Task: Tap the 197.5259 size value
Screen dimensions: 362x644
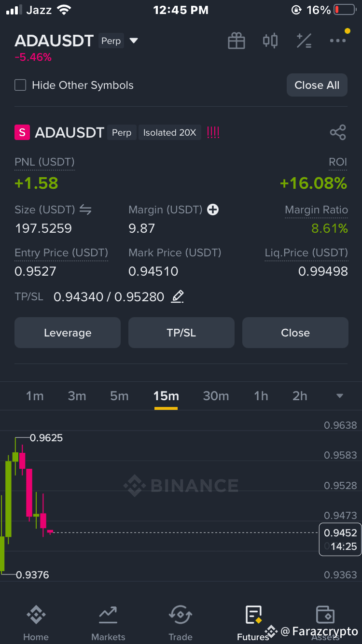Action: click(x=43, y=228)
